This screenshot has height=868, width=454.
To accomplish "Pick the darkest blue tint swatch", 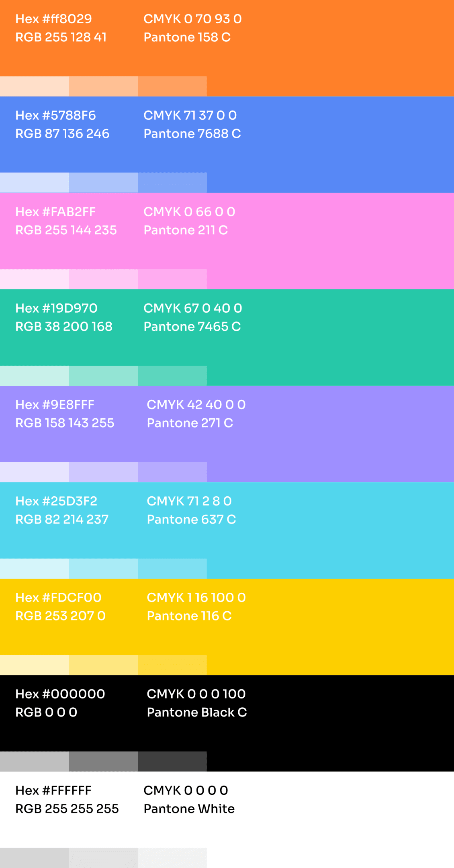I will [x=172, y=183].
